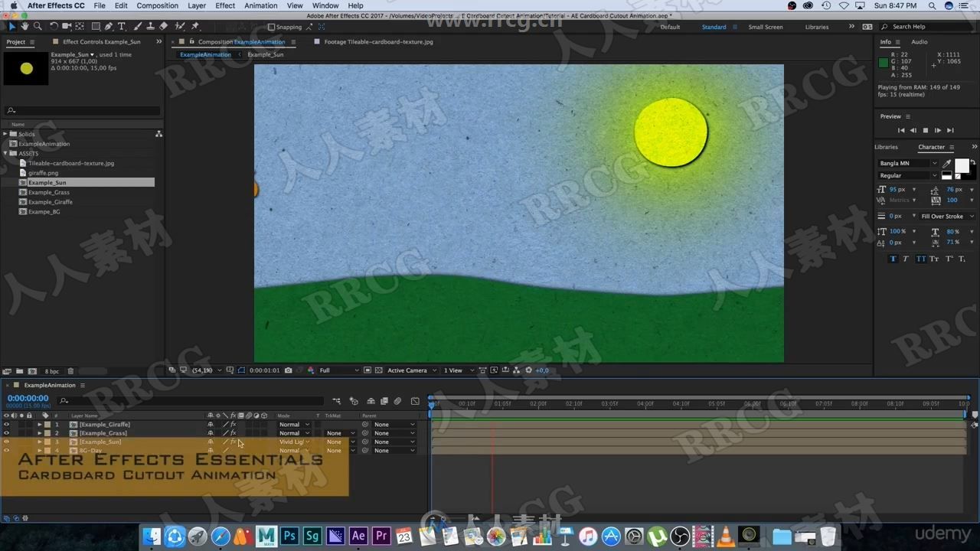The height and width of the screenshot is (551, 980).
Task: Select the Unified Camera tool
Action: (67, 26)
